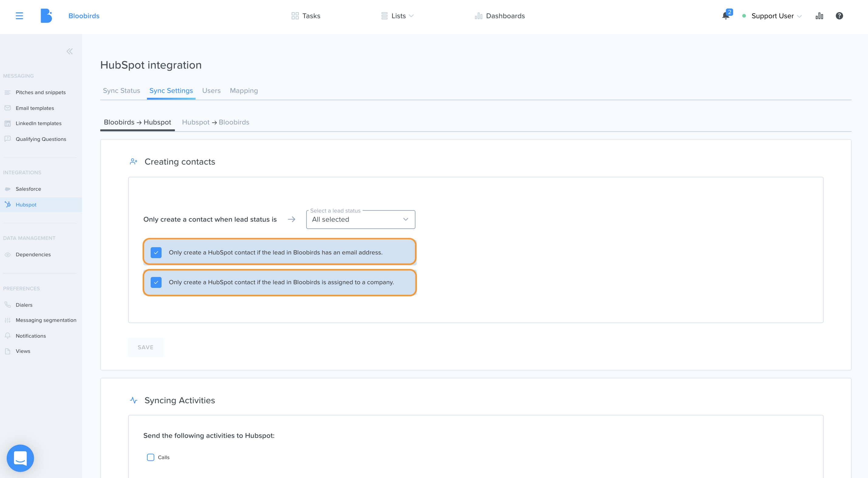This screenshot has width=868, height=478.
Task: Click the LinkedIn templates icon
Action: tap(7, 124)
